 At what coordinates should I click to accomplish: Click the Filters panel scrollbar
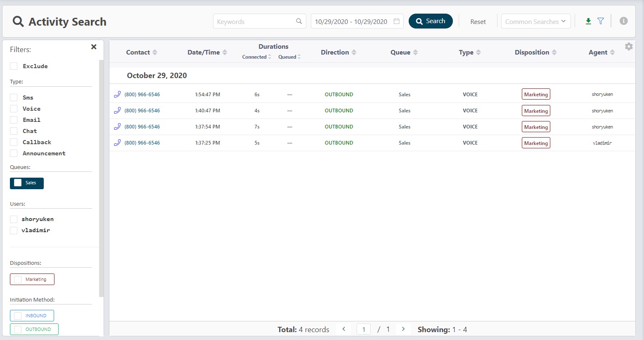tap(101, 178)
